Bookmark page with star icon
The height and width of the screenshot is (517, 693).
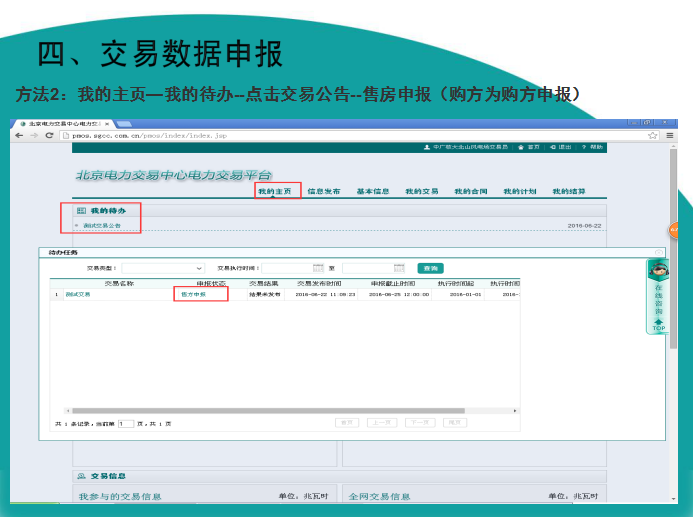653,135
